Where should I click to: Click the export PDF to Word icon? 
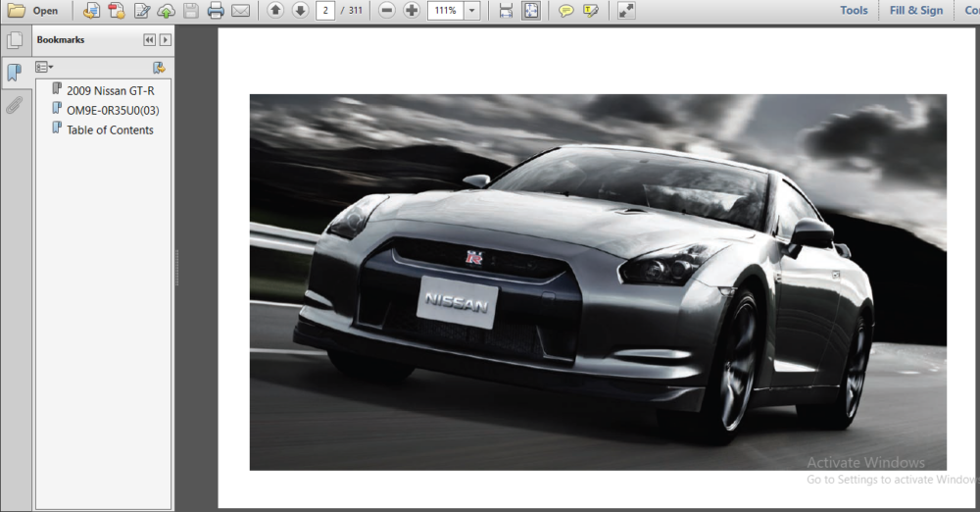91,11
